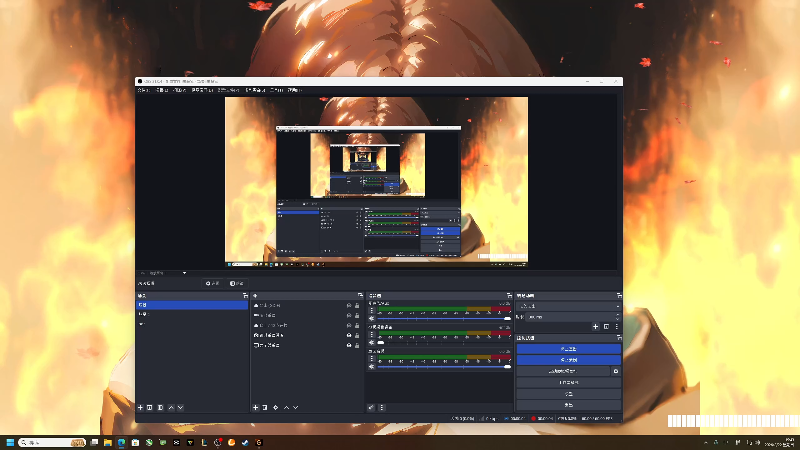Pop out the Scenes dock
The height and width of the screenshot is (450, 800).
click(x=245, y=295)
